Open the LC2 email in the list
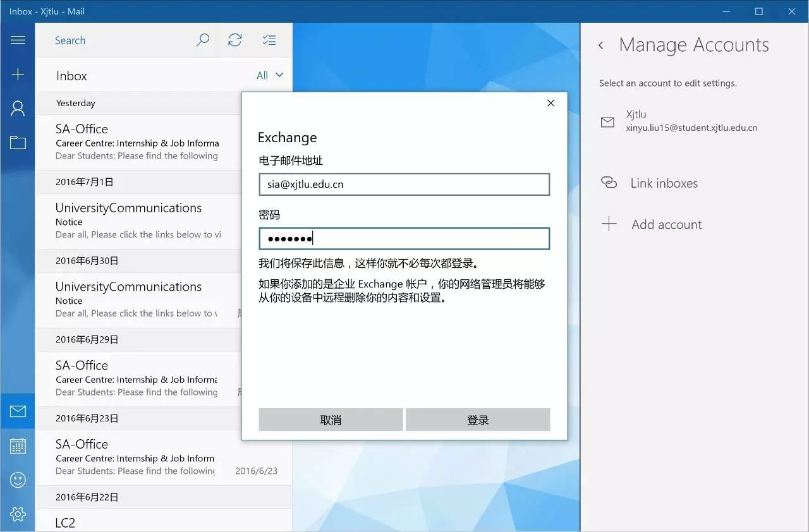The width and height of the screenshot is (809, 532). point(164,521)
